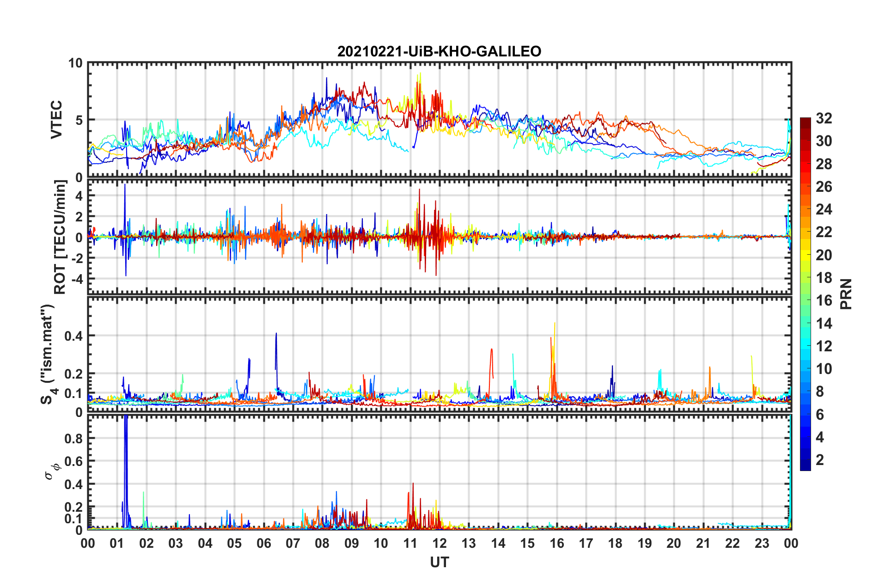This screenshot has width=879, height=588.
Task: Click colorbar tick label 12
Action: 824,346
